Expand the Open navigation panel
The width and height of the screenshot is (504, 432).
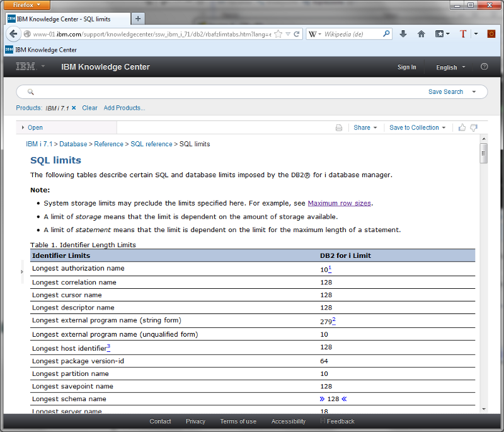[31, 127]
